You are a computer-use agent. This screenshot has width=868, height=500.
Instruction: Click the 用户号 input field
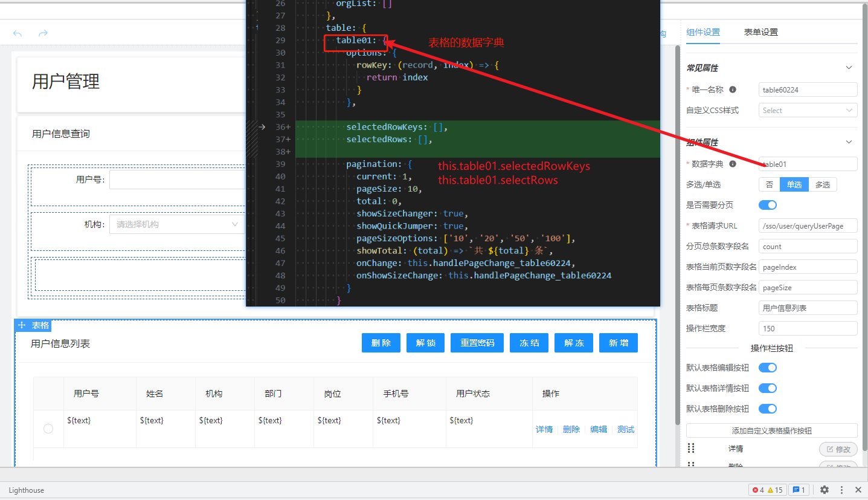click(178, 180)
